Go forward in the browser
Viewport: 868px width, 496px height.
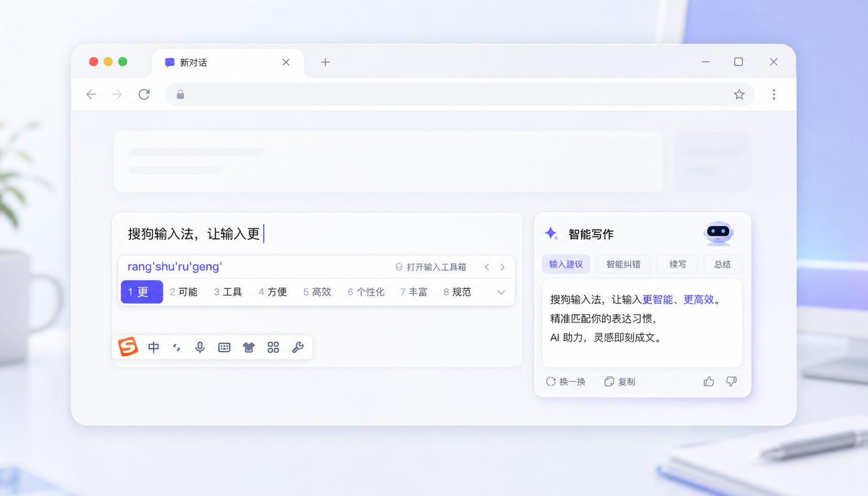coord(118,94)
